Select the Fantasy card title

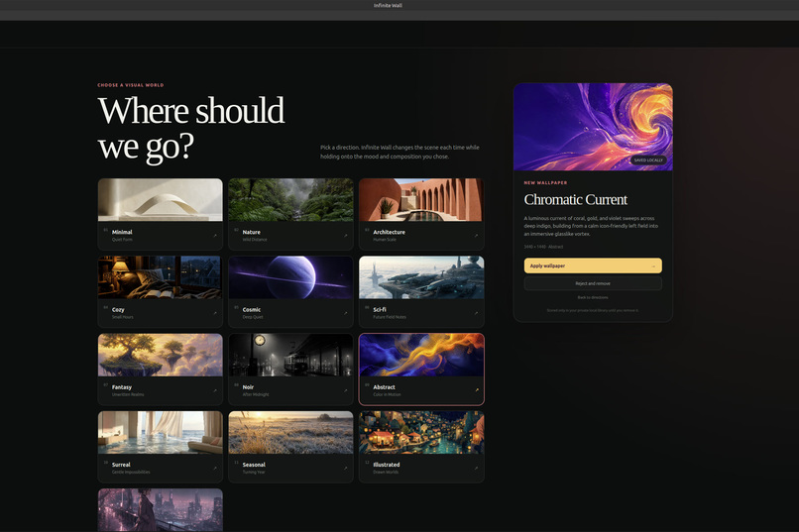click(122, 387)
